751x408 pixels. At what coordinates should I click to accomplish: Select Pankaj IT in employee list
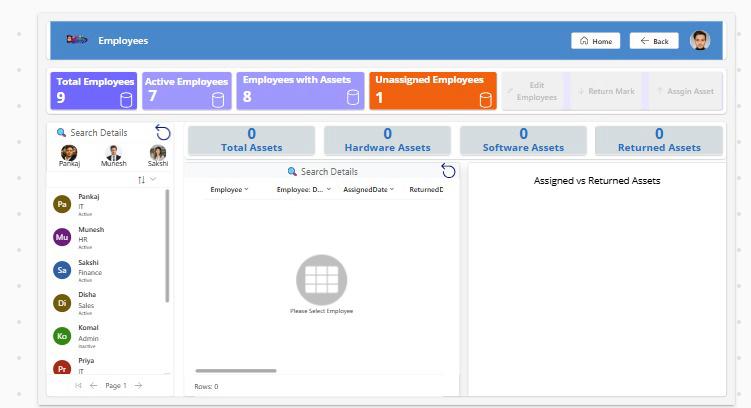(x=108, y=204)
